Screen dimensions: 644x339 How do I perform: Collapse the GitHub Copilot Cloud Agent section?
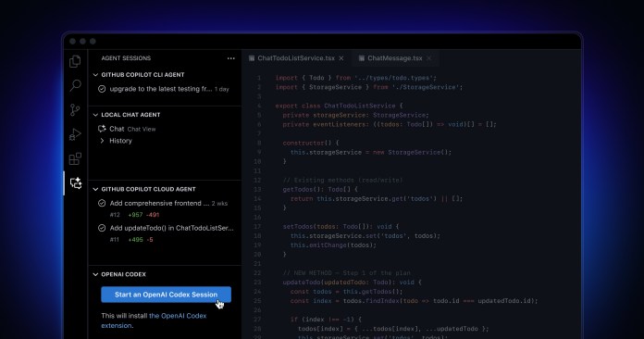95,189
